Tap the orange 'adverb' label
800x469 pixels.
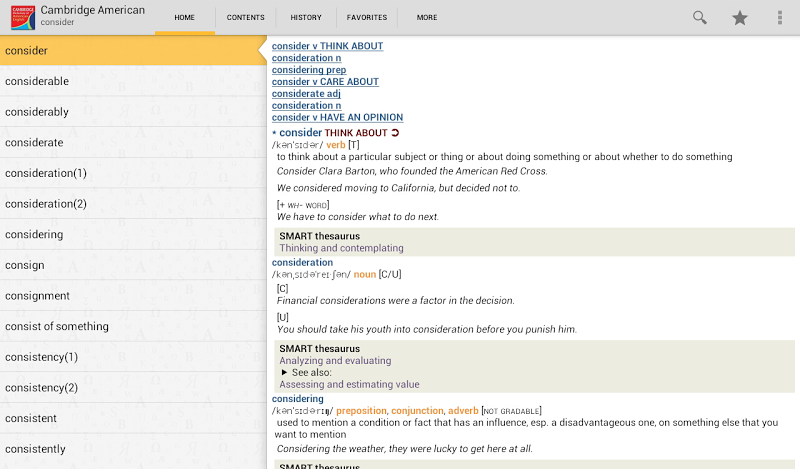463,411
